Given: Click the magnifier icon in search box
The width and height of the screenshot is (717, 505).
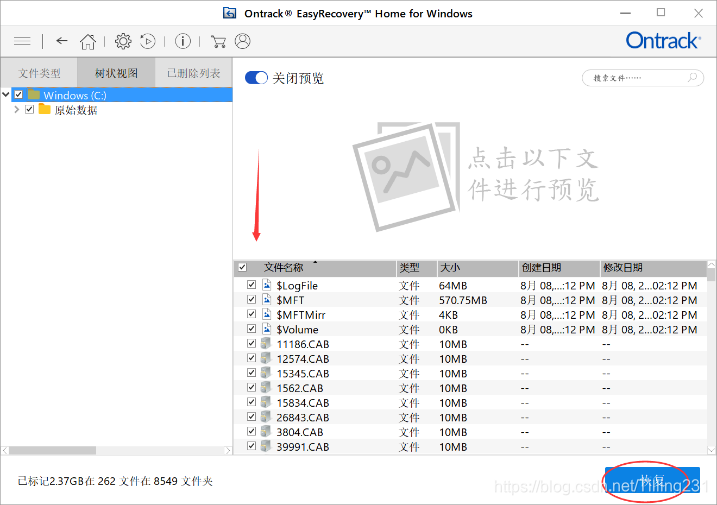Looking at the screenshot, I should pos(692,77).
